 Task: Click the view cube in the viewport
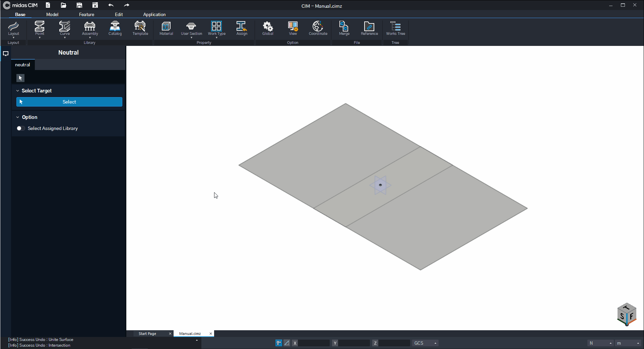tap(627, 314)
